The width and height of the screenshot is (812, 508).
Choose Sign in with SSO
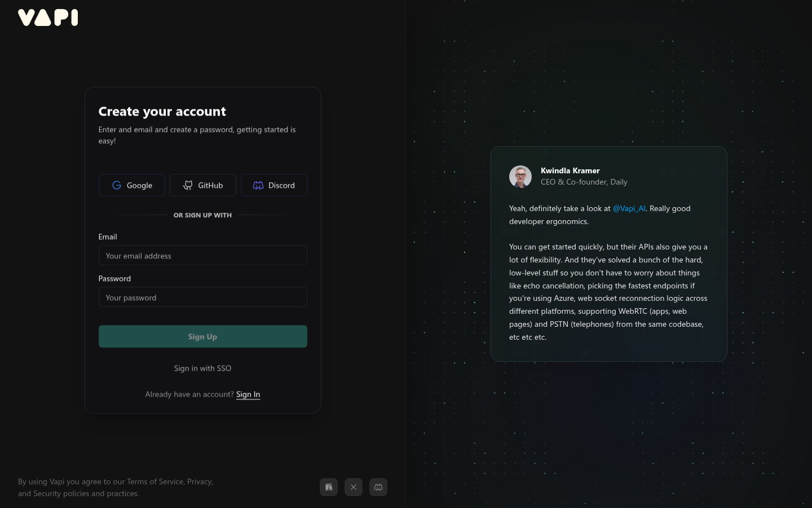coord(202,368)
